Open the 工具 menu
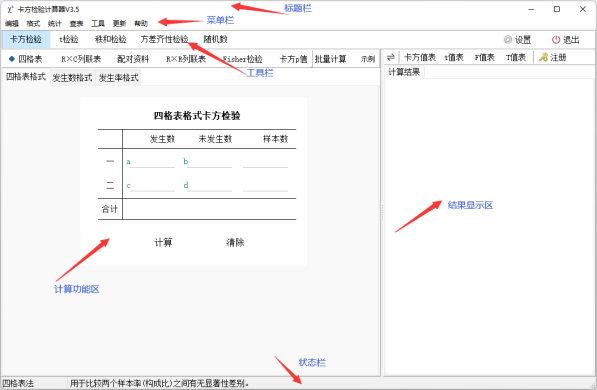597x390 pixels. [x=98, y=24]
